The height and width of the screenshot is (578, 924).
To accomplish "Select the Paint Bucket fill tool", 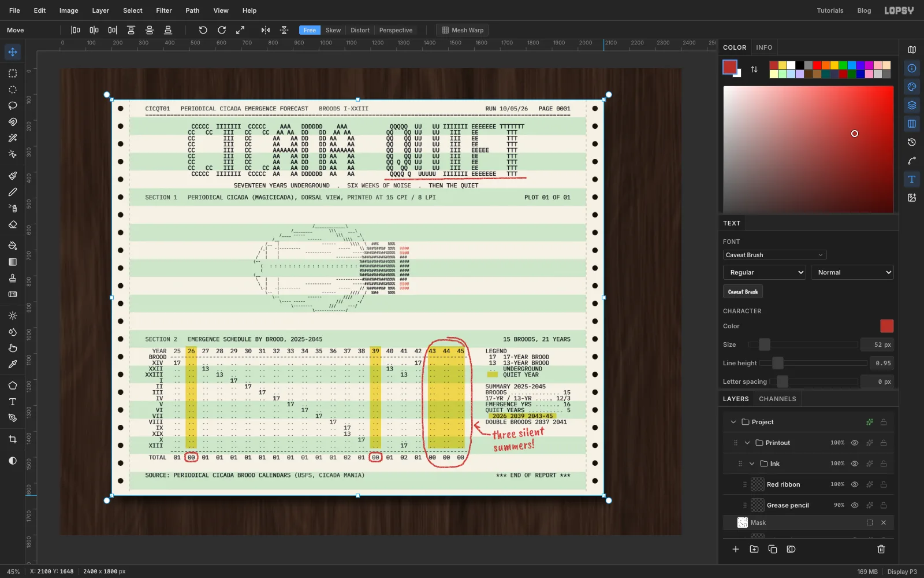I will (13, 246).
